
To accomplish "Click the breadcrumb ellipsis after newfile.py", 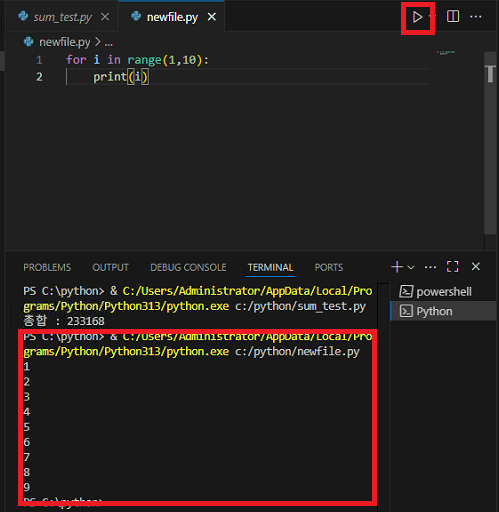I will click(x=109, y=43).
